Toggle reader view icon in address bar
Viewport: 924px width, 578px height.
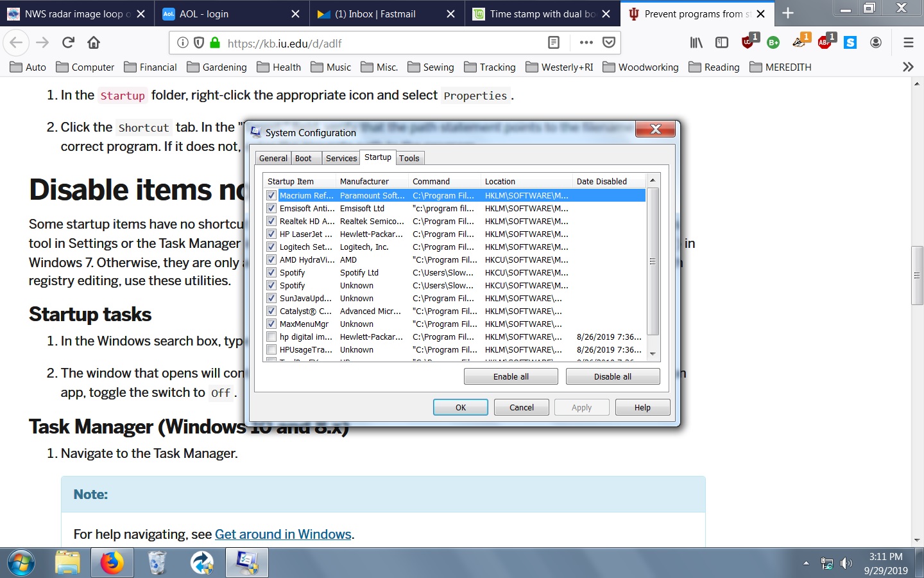[x=554, y=43]
